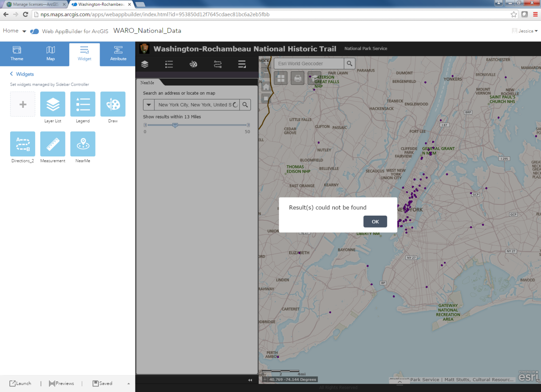Click 'Set widgets managed by Sidebar Controller' text
This screenshot has height=392, width=541.
pos(49,85)
